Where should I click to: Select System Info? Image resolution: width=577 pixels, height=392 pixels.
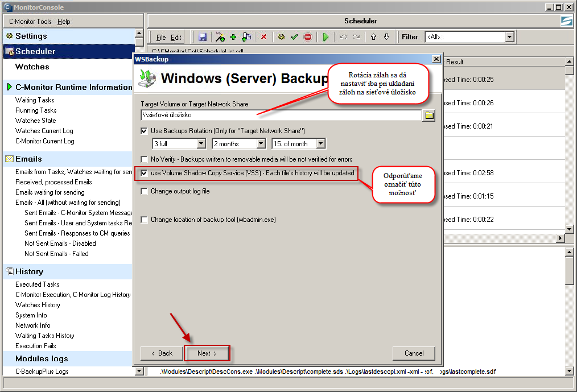(31, 315)
